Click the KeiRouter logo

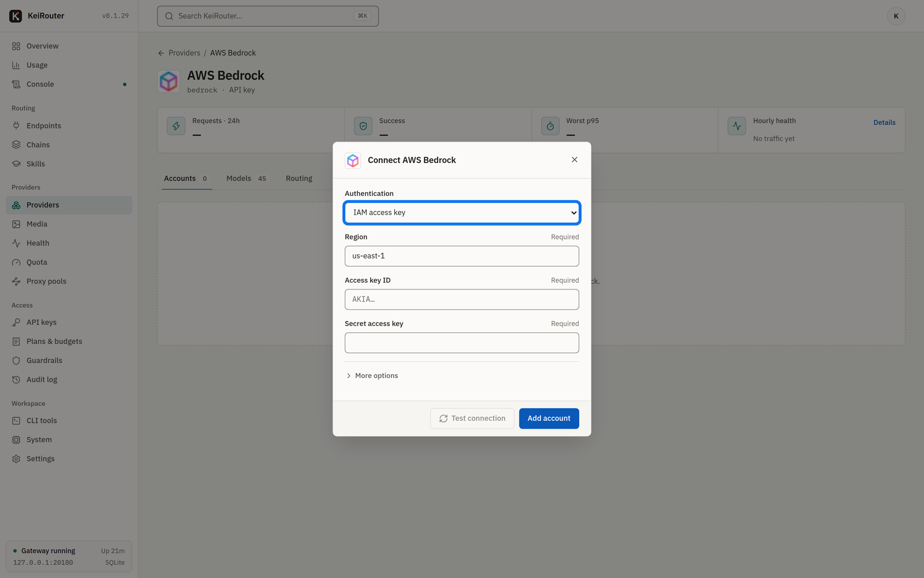(x=16, y=16)
